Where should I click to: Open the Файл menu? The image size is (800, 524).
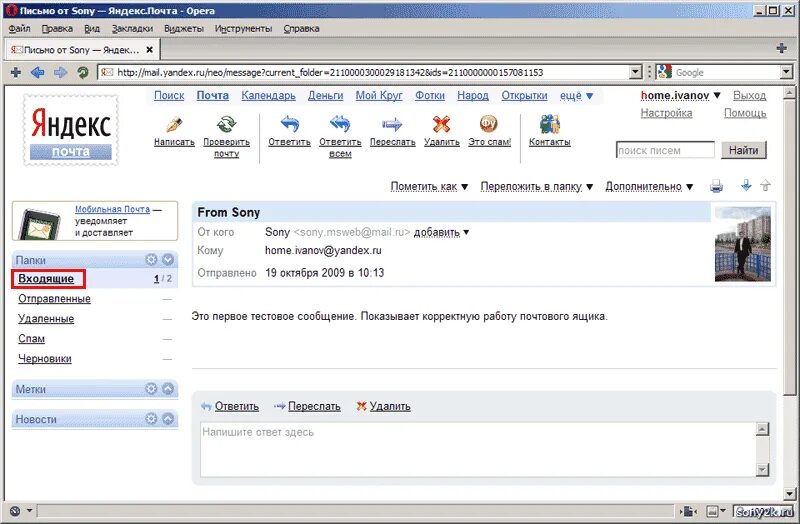pyautogui.click(x=19, y=29)
